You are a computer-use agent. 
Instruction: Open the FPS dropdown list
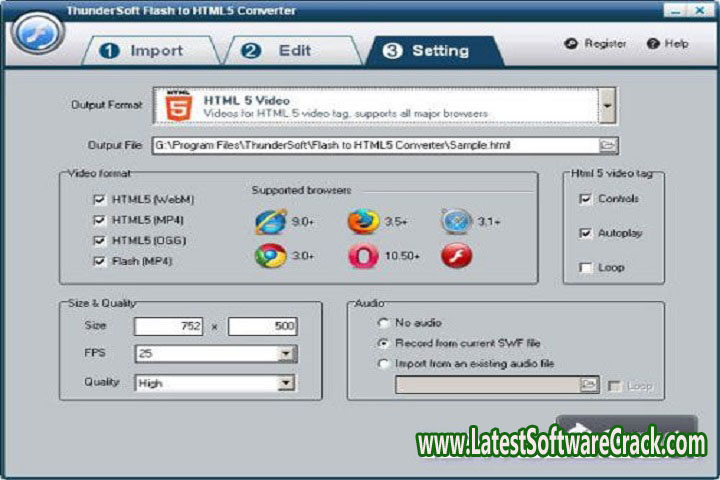click(x=287, y=354)
